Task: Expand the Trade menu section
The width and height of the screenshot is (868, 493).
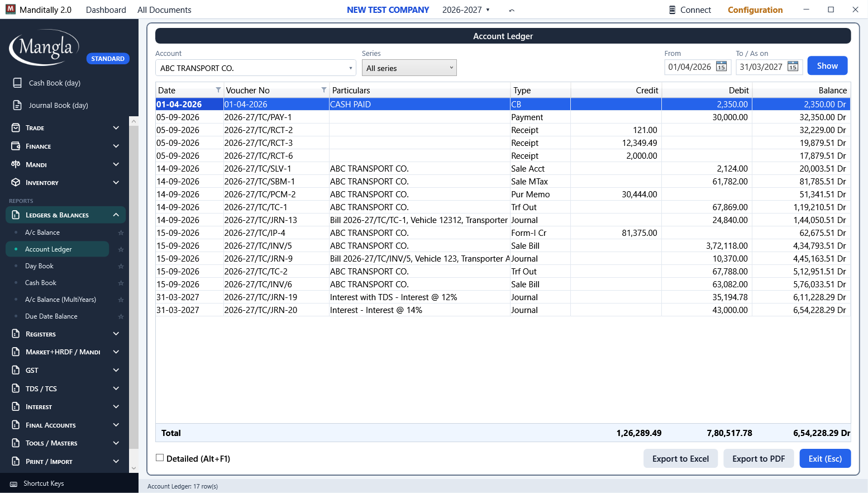Action: (66, 128)
